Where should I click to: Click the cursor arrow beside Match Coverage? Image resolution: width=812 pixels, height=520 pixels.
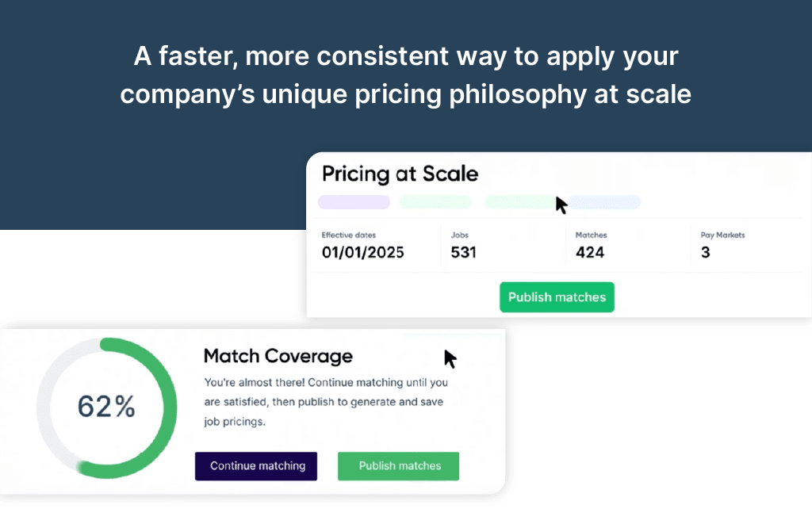(450, 359)
